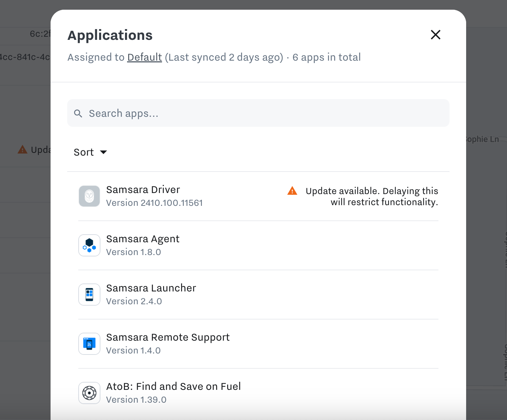Select the Samsara Driver list entry
The height and width of the screenshot is (420, 507).
point(143,190)
